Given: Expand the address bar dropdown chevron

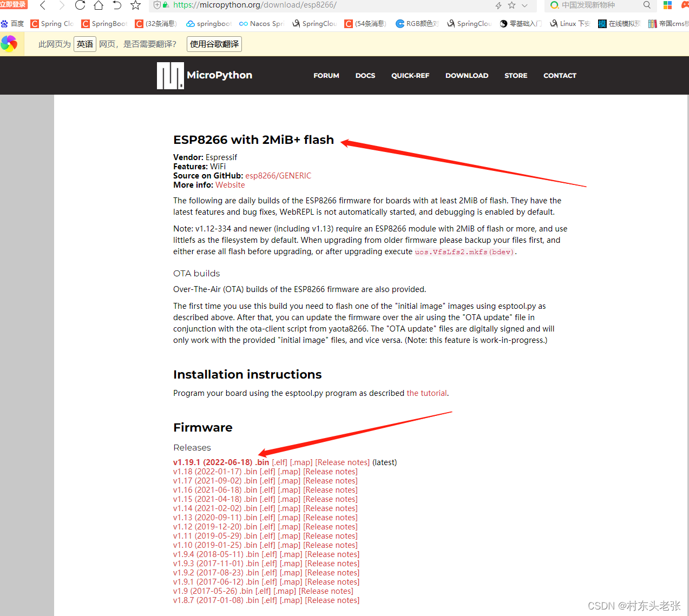Looking at the screenshot, I should coord(524,5).
